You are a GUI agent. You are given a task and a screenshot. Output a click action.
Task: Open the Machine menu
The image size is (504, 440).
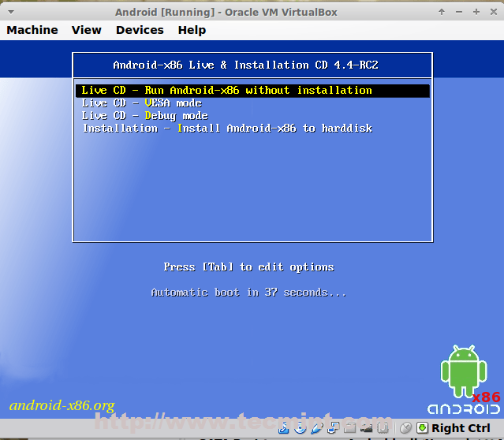pyautogui.click(x=32, y=30)
